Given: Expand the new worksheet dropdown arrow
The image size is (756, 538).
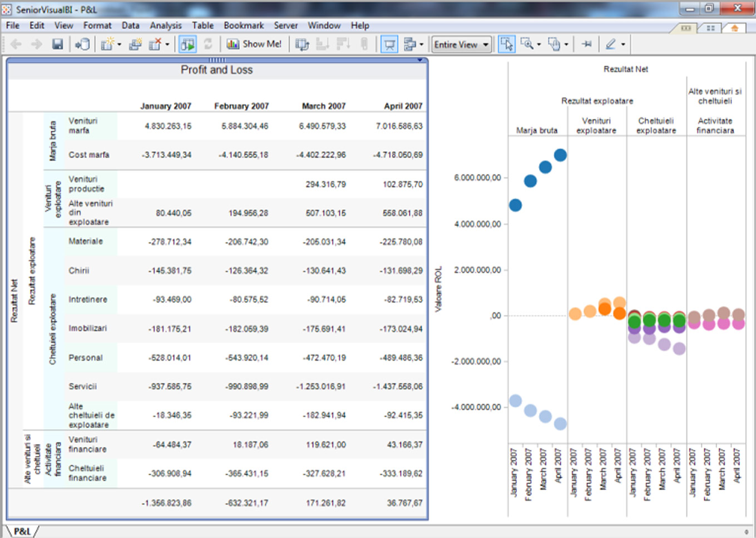Looking at the screenshot, I should [x=119, y=44].
